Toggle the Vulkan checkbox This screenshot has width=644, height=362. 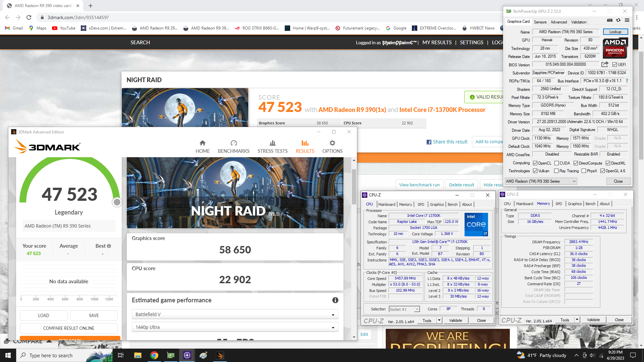(535, 171)
